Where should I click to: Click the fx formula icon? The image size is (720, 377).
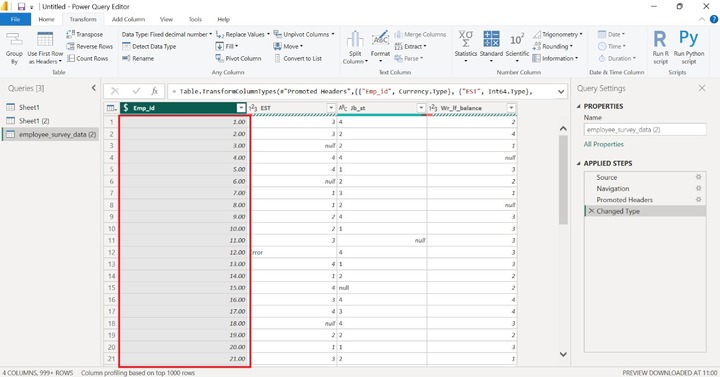click(x=155, y=91)
